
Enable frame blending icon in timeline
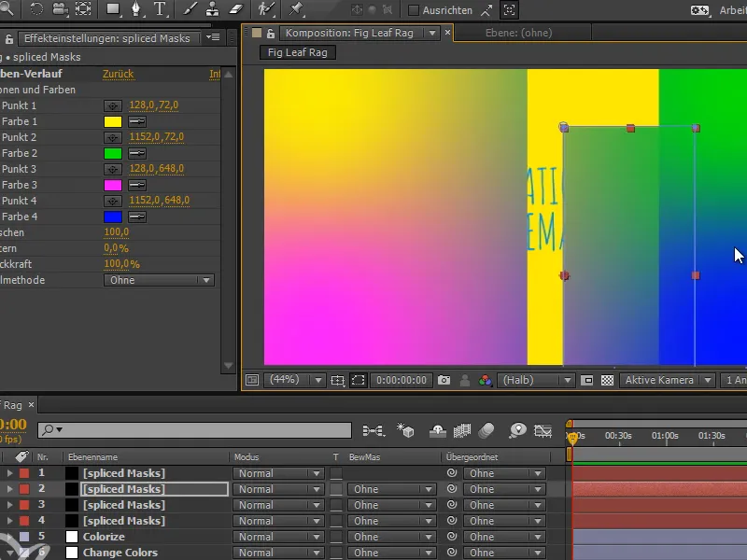(461, 431)
